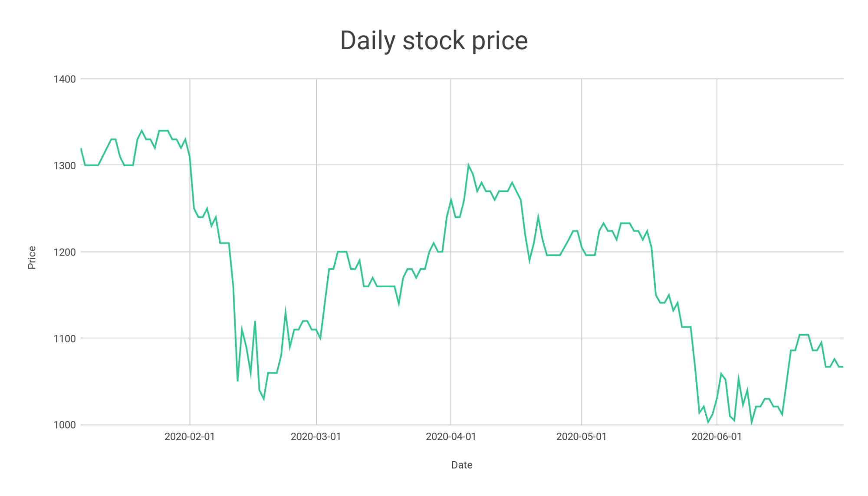Click the 1200 y-axis tick label

[65, 252]
